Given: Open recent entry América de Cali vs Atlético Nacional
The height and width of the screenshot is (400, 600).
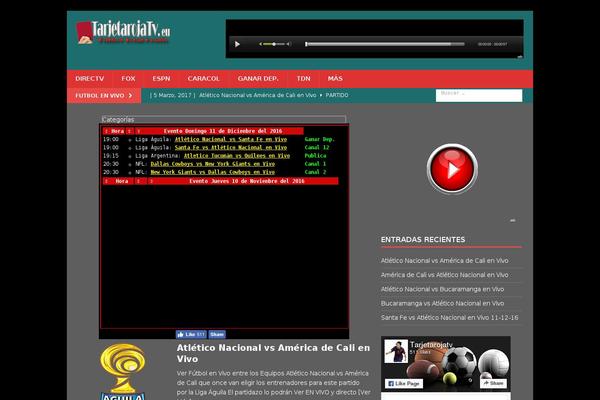Looking at the screenshot, I should (444, 275).
